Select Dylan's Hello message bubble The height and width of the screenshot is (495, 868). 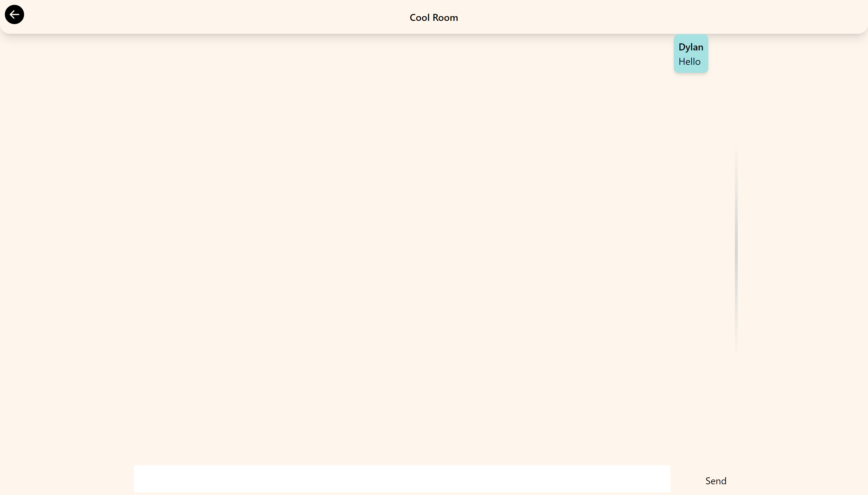(x=691, y=54)
